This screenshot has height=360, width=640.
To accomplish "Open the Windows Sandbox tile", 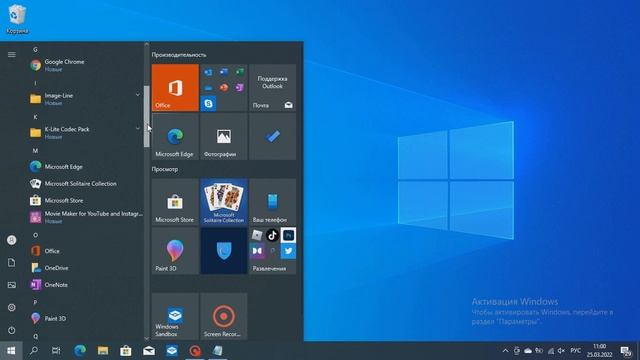I will point(175,316).
